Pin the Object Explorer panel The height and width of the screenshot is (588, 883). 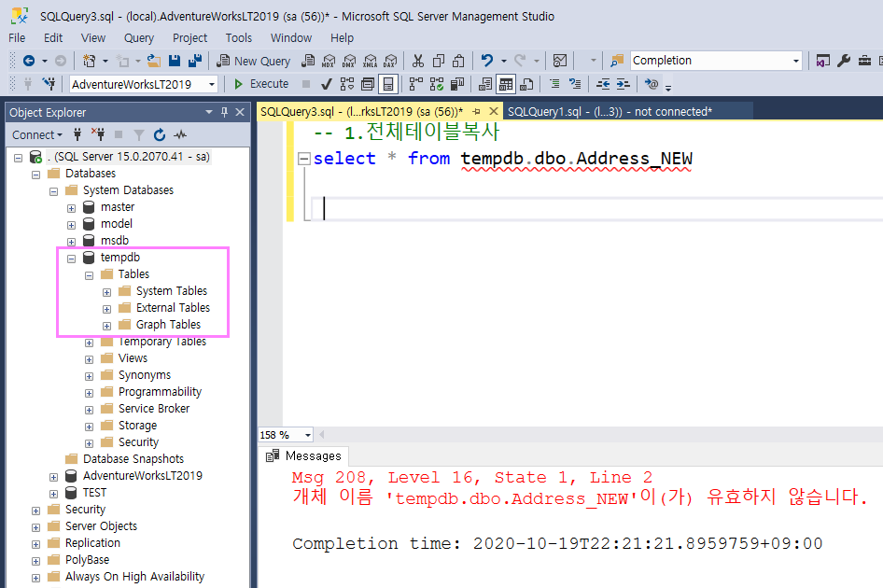225,112
